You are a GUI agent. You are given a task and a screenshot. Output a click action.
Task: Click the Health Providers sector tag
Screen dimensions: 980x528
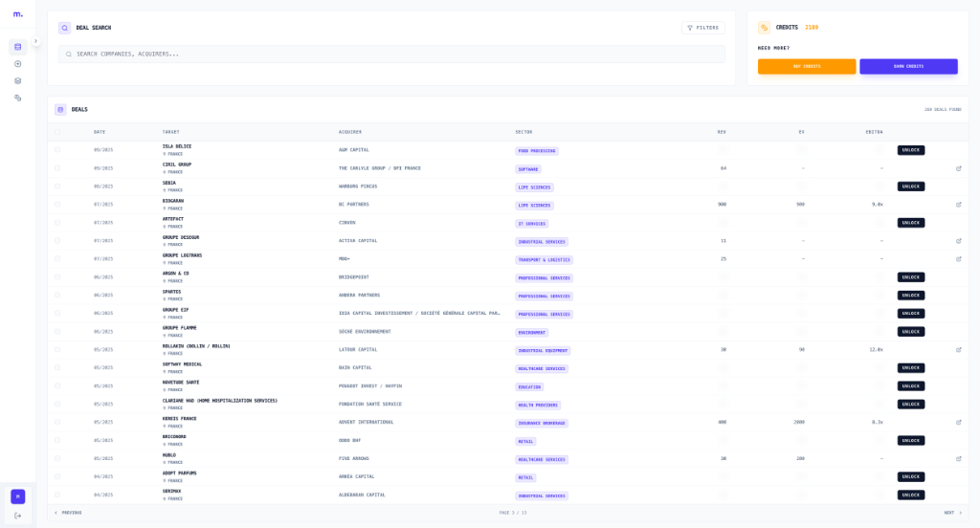[x=538, y=405]
